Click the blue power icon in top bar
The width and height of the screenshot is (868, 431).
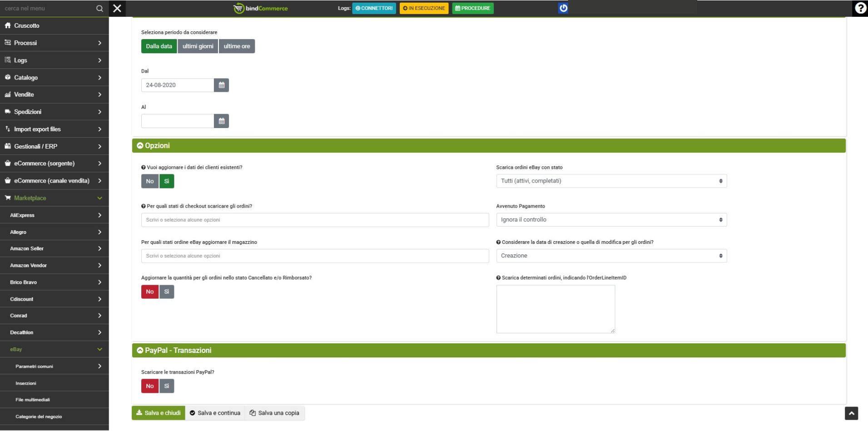tap(563, 8)
